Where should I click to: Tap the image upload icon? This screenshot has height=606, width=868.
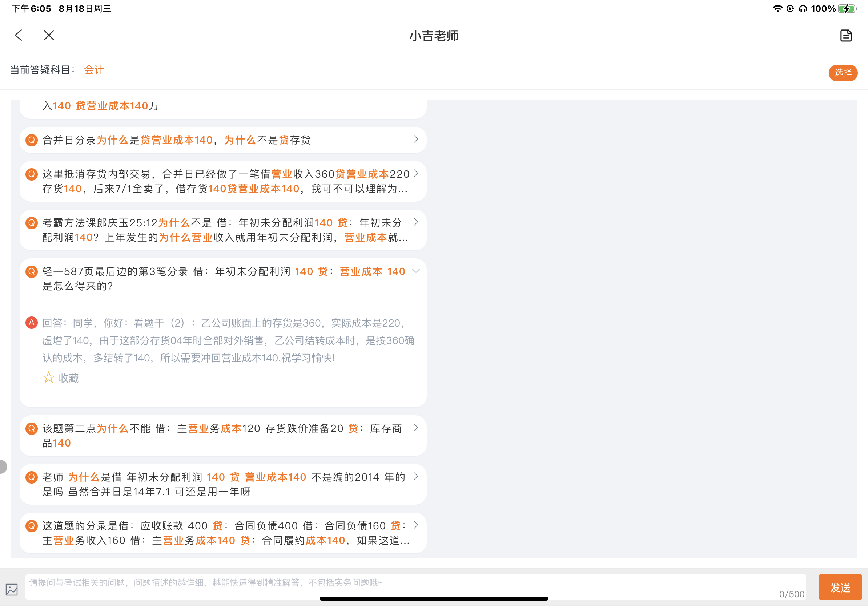[x=12, y=589]
